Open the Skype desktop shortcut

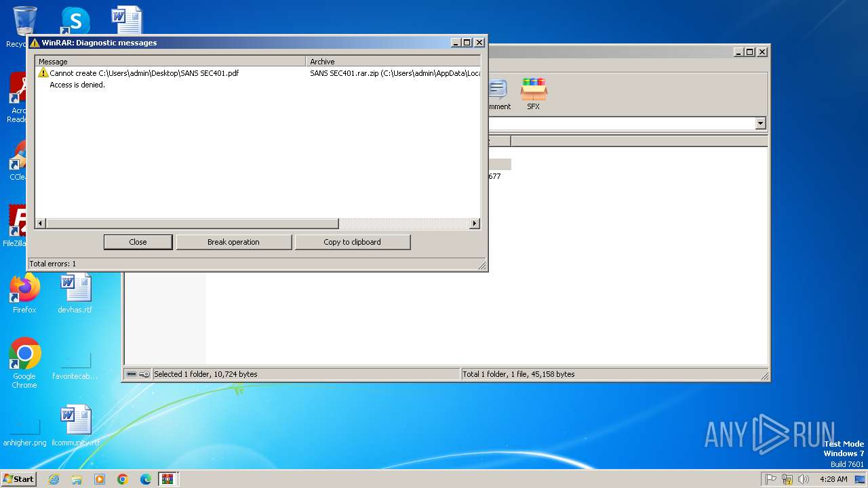(75, 20)
